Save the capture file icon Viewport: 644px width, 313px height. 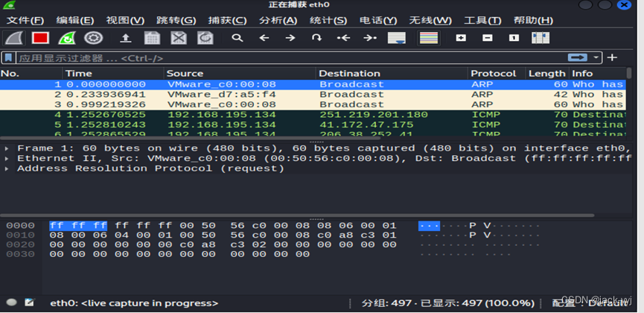pyautogui.click(x=152, y=38)
